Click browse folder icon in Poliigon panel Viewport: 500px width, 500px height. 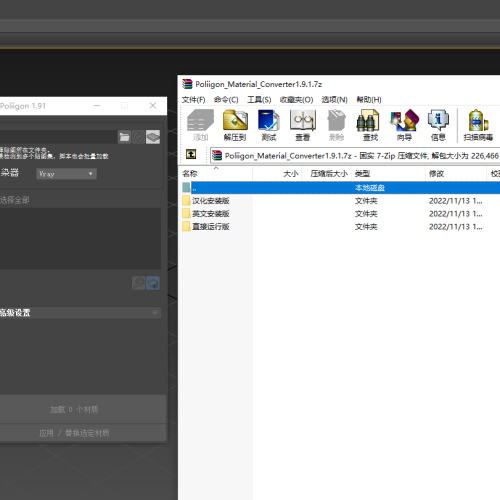pyautogui.click(x=124, y=137)
